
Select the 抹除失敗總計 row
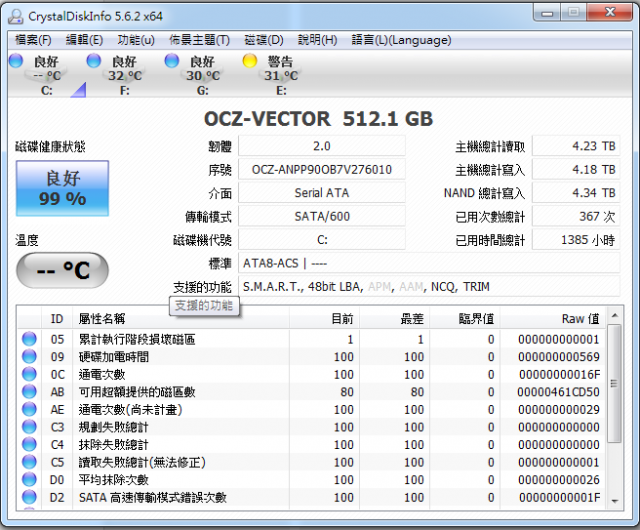tap(312, 444)
